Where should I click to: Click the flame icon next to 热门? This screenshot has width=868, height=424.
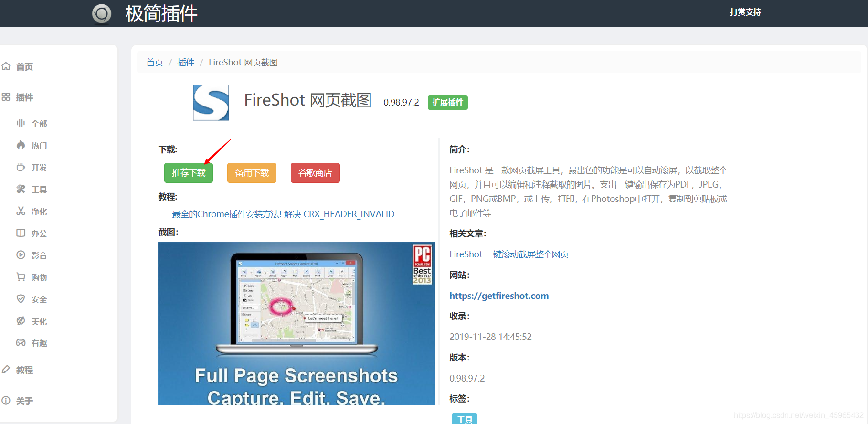[x=21, y=145]
